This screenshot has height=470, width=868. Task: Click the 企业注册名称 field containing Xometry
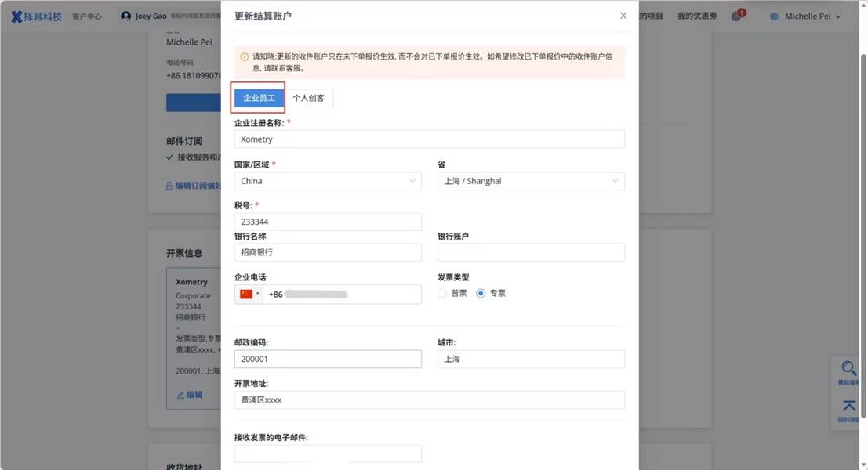click(x=429, y=139)
